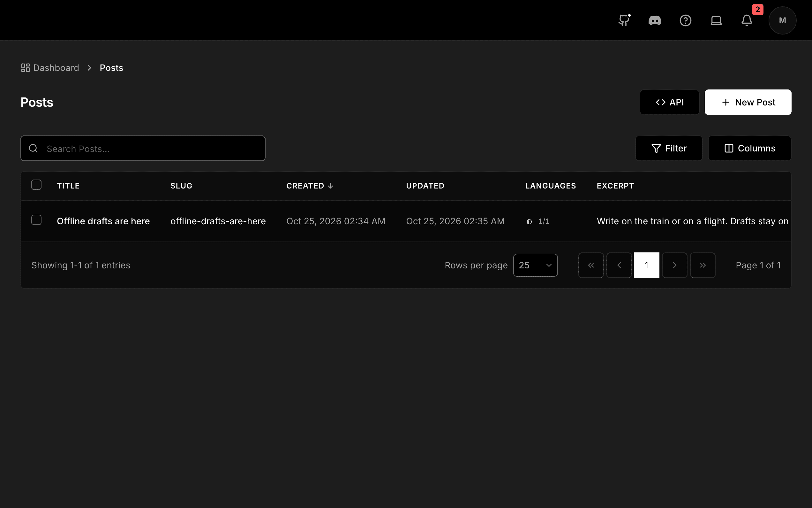The width and height of the screenshot is (812, 508).
Task: Click the laptop theme icon
Action: click(x=716, y=20)
